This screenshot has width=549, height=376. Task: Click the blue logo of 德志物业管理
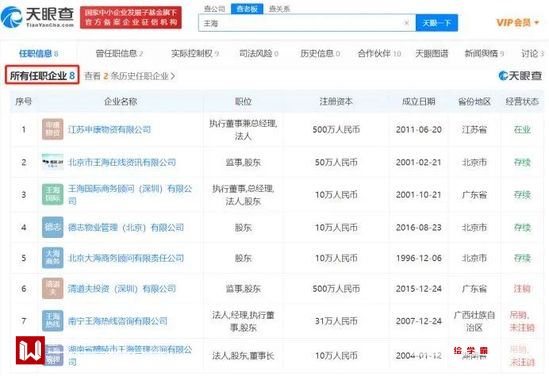click(53, 227)
